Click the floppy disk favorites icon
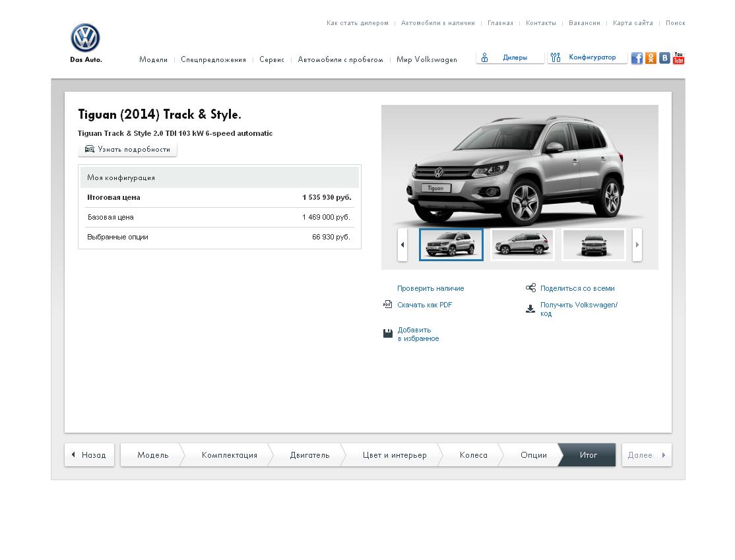735x560 pixels. (388, 334)
